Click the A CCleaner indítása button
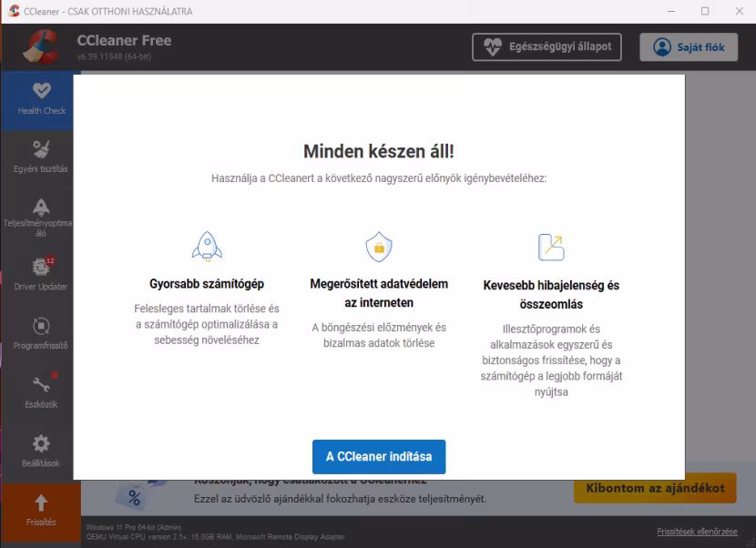 tap(379, 456)
